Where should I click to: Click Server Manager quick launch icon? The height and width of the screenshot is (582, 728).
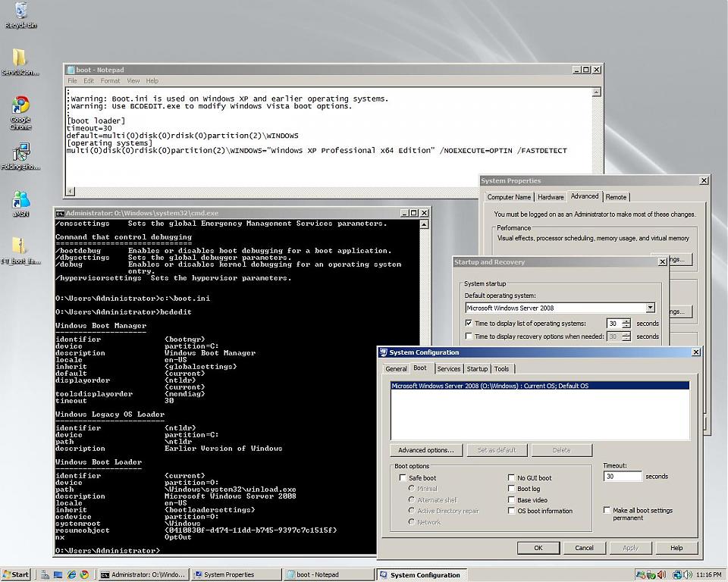[x=45, y=574]
